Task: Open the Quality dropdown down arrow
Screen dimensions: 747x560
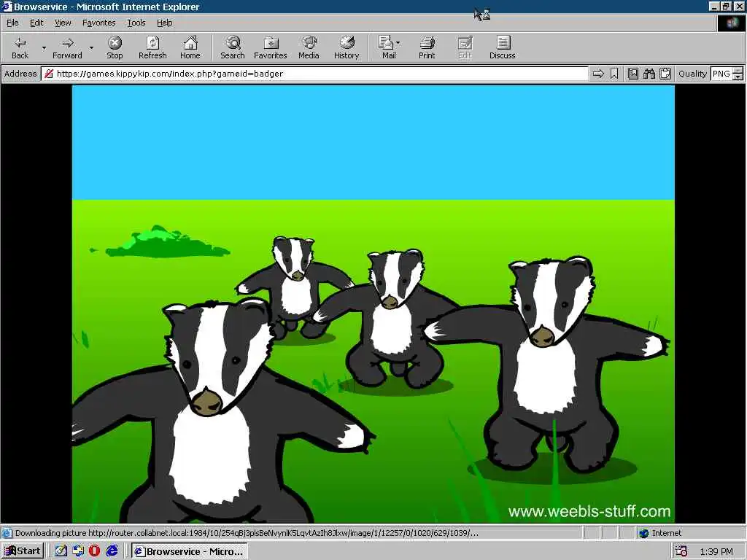Action: pos(738,77)
